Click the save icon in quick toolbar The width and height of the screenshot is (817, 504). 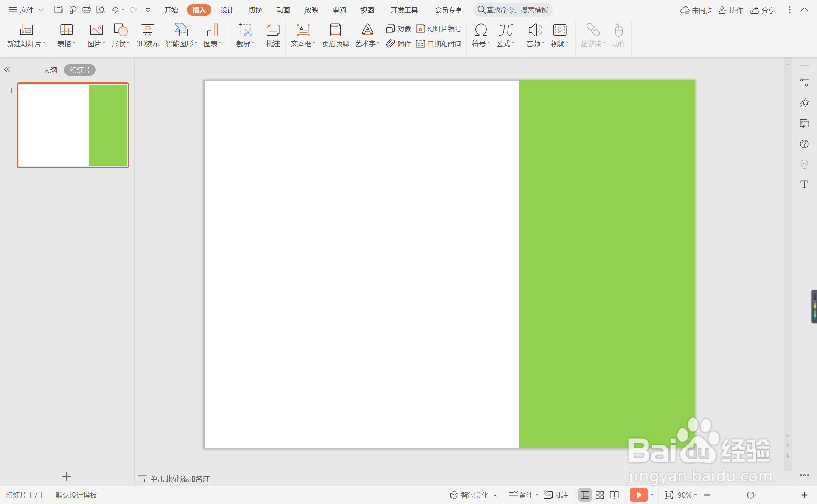coord(59,10)
